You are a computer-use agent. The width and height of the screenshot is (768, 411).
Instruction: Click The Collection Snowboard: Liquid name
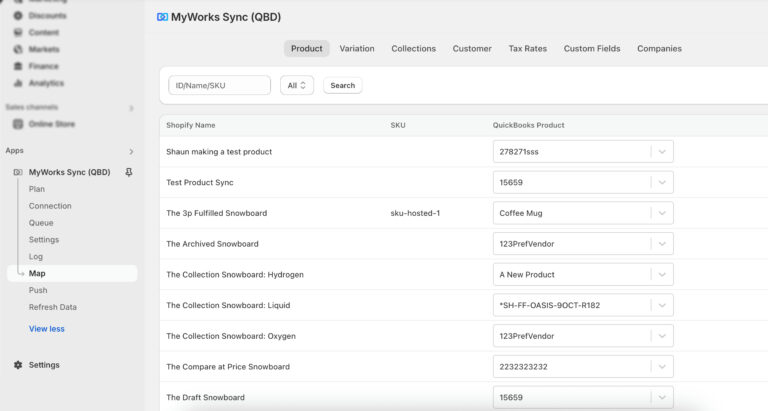[x=228, y=305]
